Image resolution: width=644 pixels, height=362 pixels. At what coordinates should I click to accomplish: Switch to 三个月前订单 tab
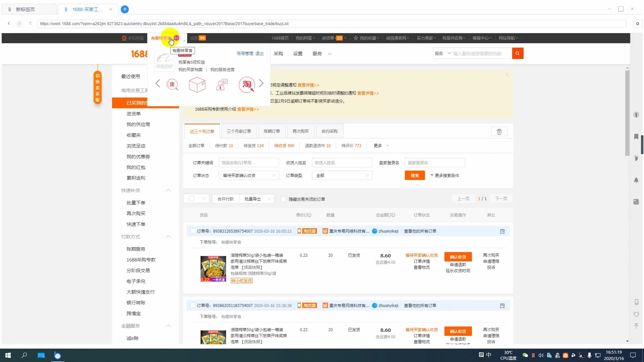239,131
